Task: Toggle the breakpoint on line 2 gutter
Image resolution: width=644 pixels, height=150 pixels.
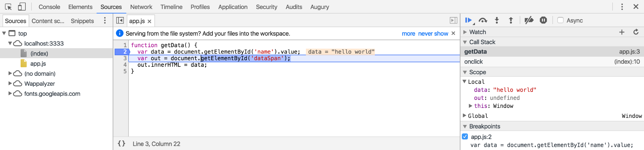Action: point(122,52)
